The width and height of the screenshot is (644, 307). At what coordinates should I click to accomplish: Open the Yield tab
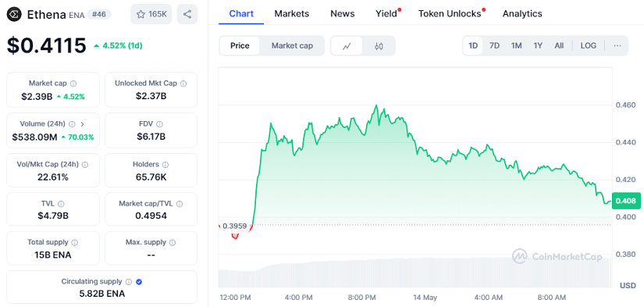[x=386, y=13]
